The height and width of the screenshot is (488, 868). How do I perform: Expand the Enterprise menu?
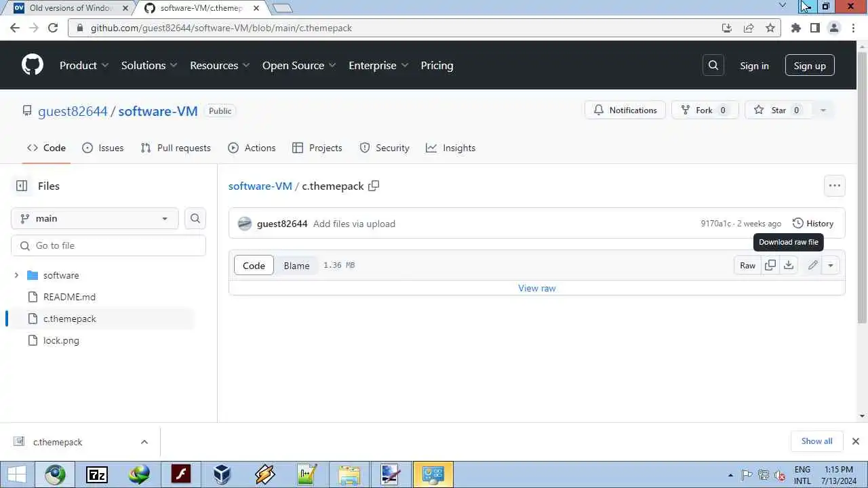(378, 65)
